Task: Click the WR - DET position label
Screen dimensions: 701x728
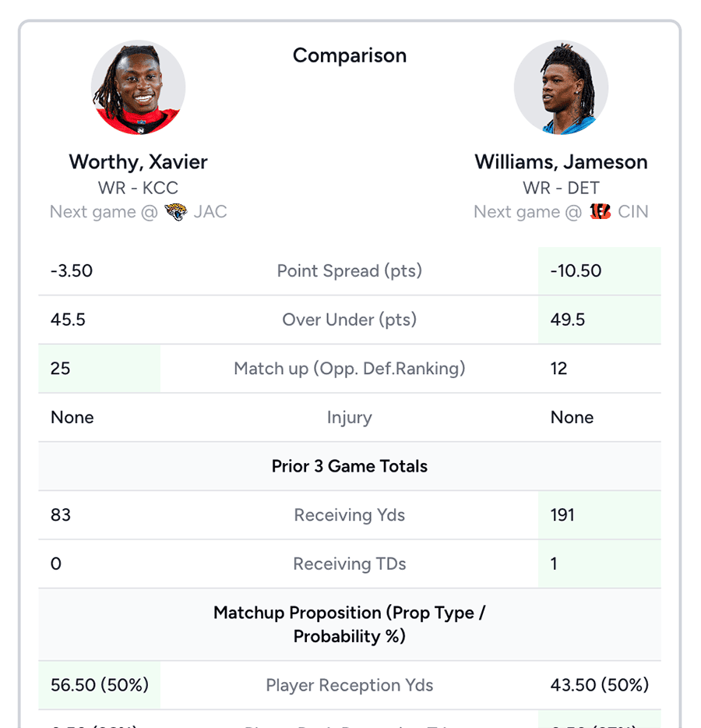Action: pyautogui.click(x=561, y=188)
